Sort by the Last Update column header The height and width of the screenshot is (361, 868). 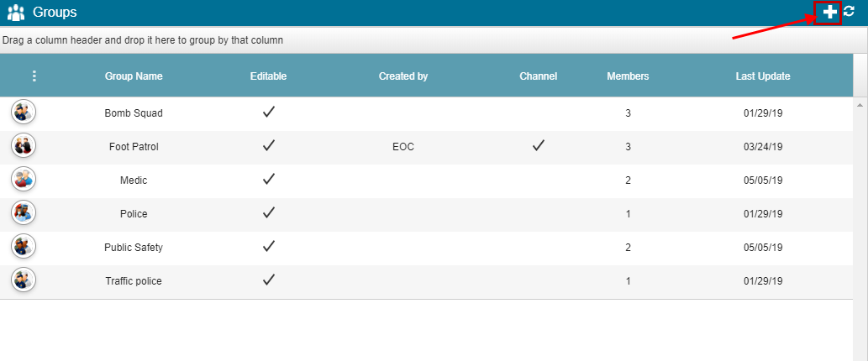(x=762, y=76)
